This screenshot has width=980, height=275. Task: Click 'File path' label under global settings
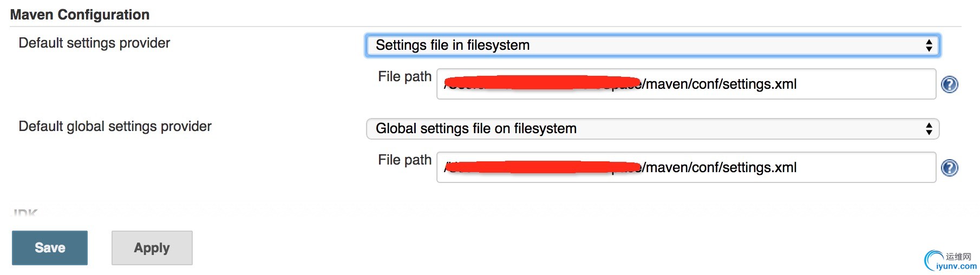404,160
